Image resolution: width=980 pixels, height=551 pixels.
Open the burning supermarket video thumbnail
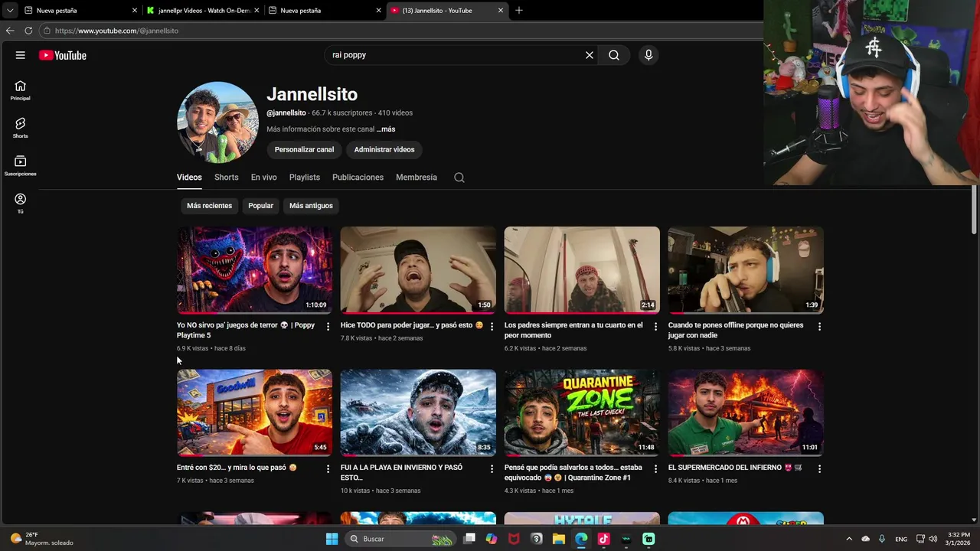(x=746, y=412)
